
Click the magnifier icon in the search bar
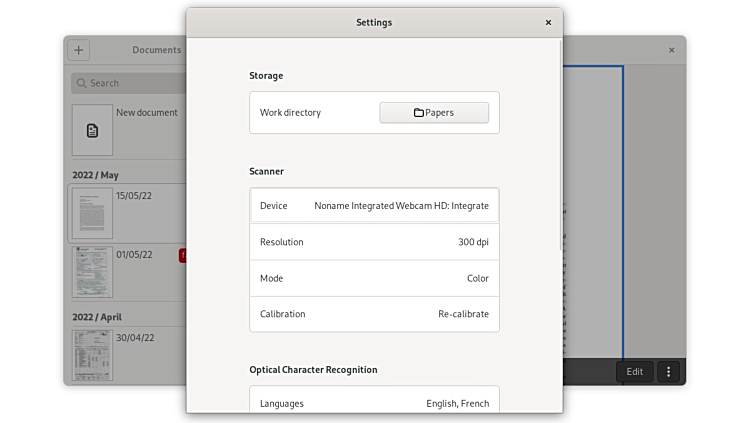[x=80, y=83]
